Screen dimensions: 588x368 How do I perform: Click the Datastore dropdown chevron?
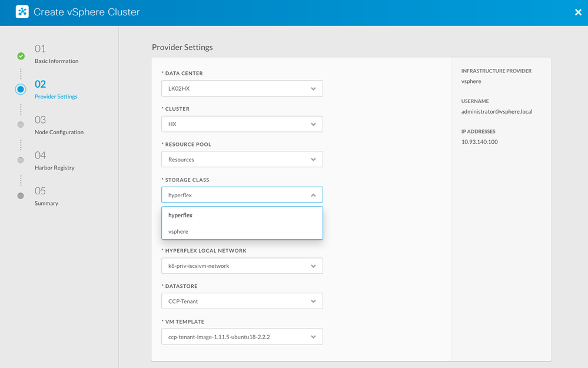[313, 301]
